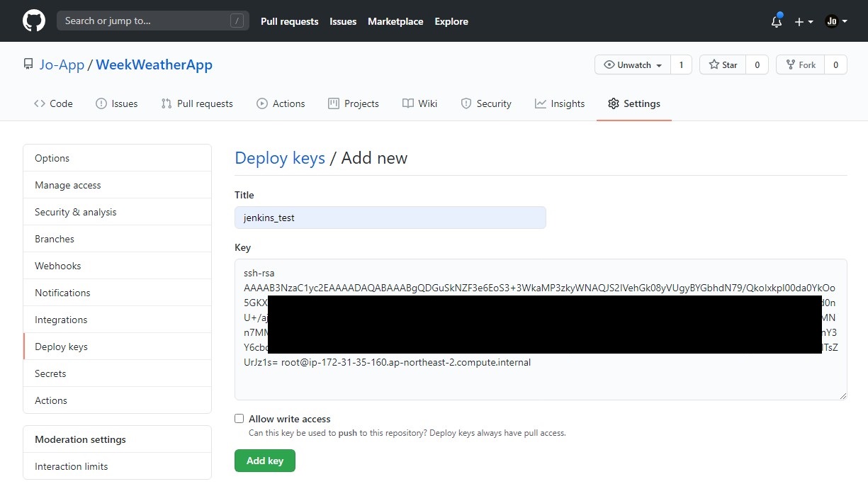This screenshot has width=868, height=501.
Task: Open the notifications bell
Action: [777, 21]
